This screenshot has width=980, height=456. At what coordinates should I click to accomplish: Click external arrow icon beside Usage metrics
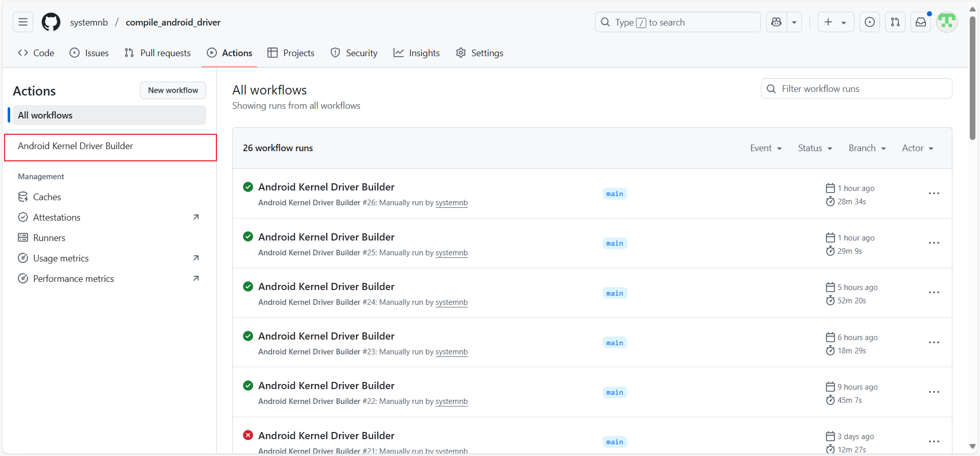pos(196,258)
